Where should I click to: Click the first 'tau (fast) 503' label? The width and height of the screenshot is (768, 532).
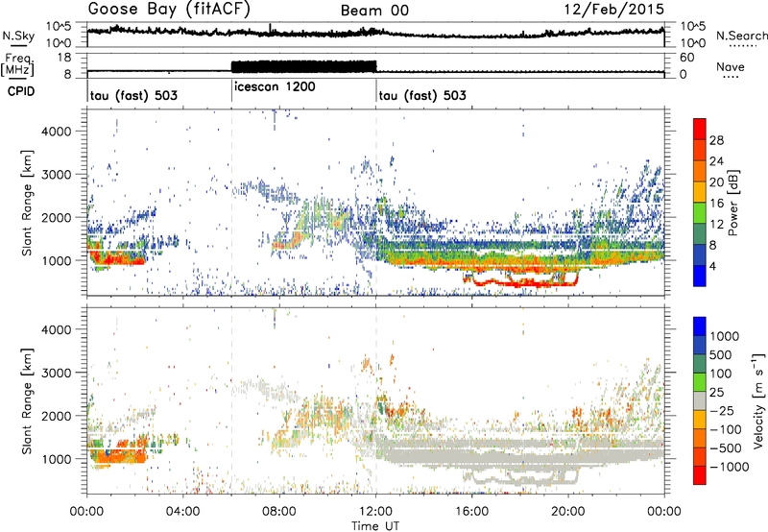coord(133,95)
